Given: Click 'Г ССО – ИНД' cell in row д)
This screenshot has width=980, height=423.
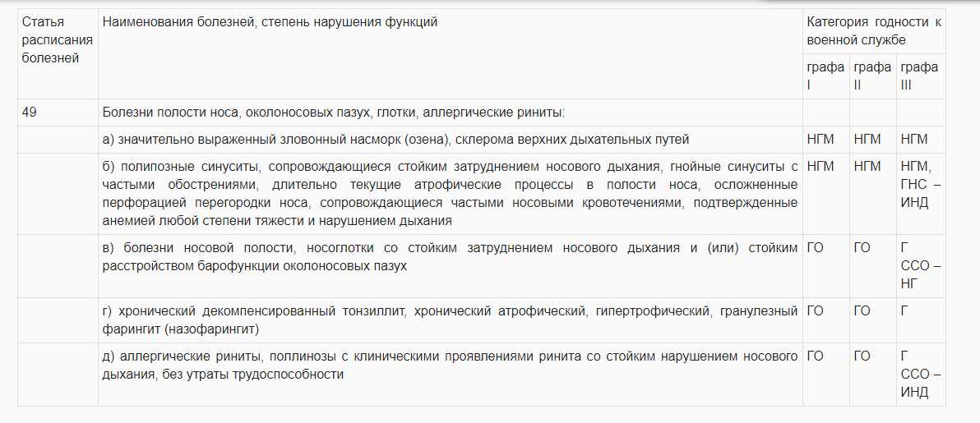Looking at the screenshot, I should pos(921,375).
